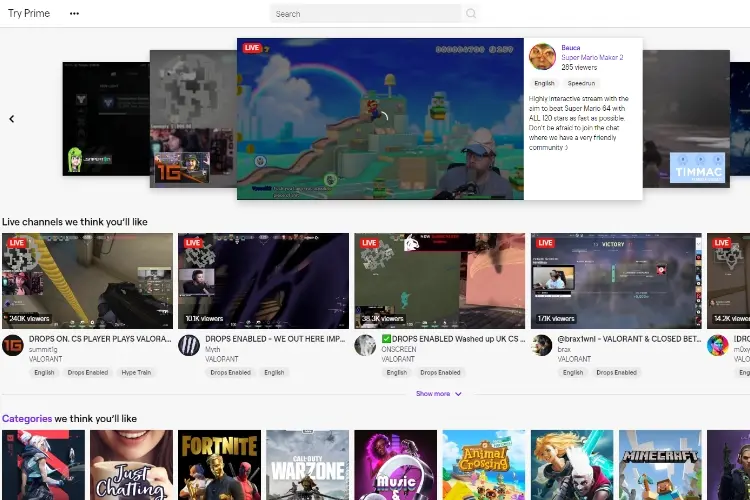Screen dimensions: 750x500
Task: Open the Music category
Action: pyautogui.click(x=396, y=465)
